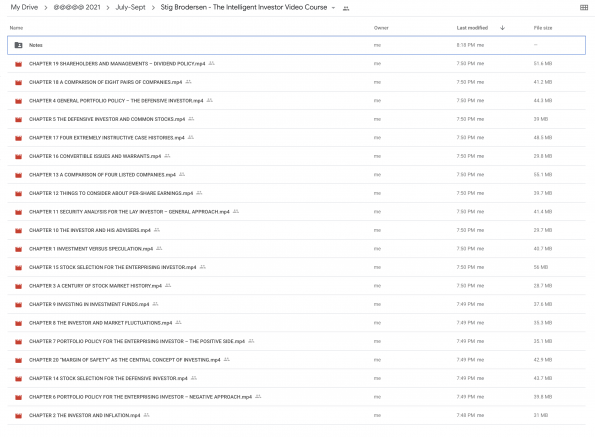Click video icon for Chapter 17 file

(x=18, y=138)
